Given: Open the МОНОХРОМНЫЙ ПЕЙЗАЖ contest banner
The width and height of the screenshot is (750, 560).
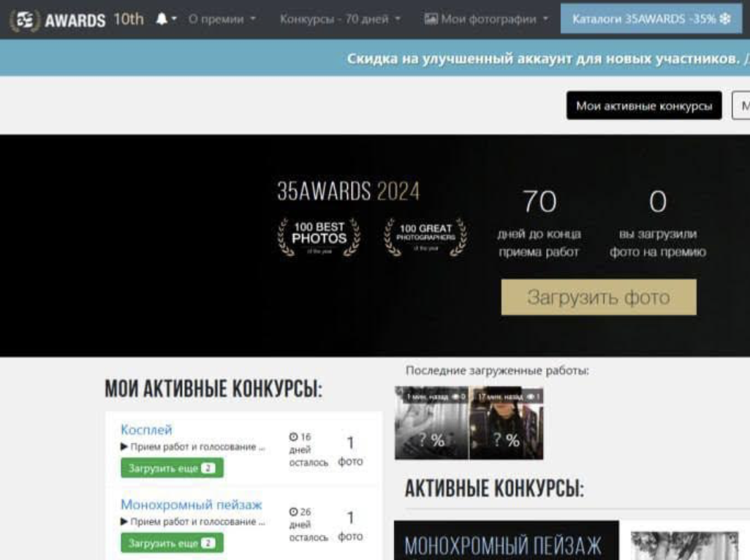Looking at the screenshot, I should point(506,540).
